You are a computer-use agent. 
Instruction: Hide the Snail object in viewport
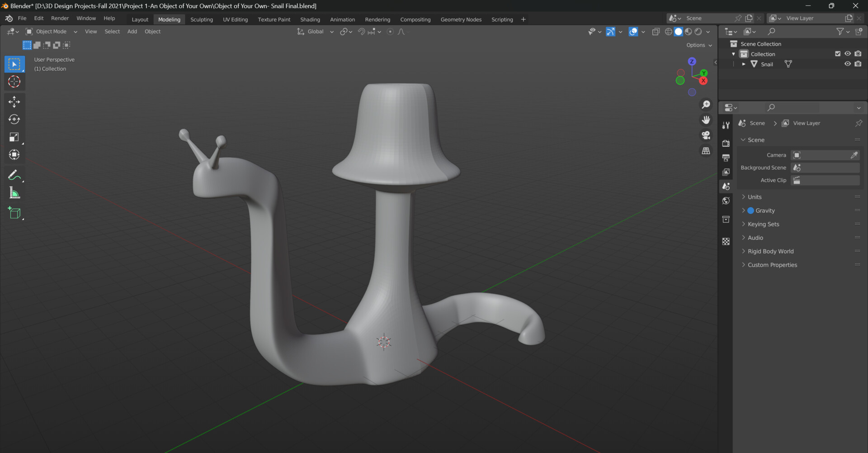[x=848, y=64]
